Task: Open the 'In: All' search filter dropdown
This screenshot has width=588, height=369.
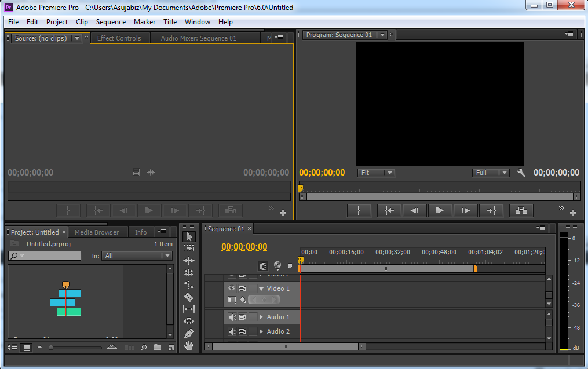Action: point(137,255)
